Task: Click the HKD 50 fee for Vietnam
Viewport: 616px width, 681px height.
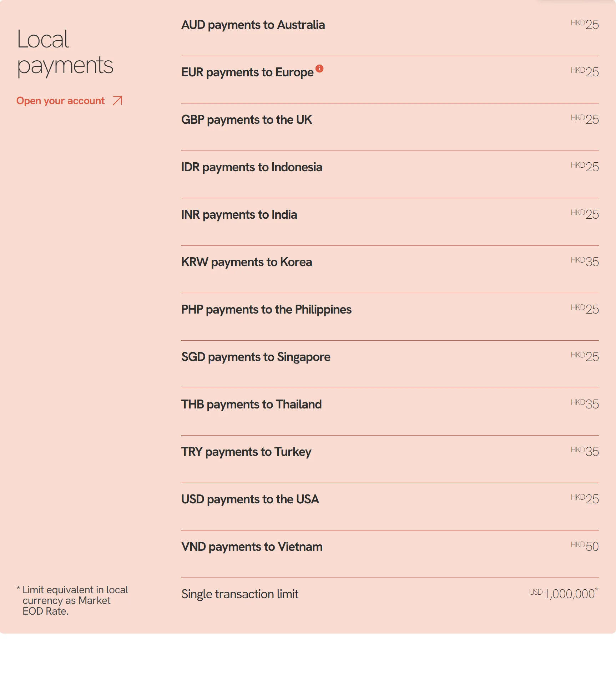Action: (585, 546)
